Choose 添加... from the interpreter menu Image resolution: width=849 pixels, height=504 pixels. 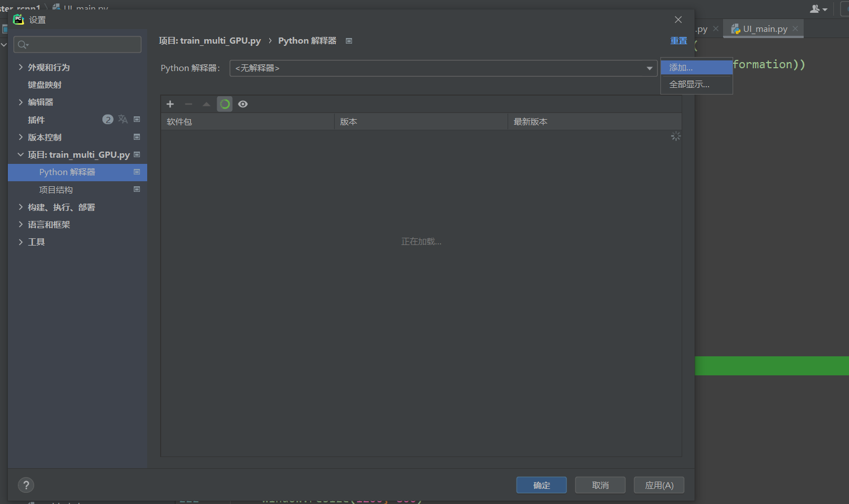680,67
